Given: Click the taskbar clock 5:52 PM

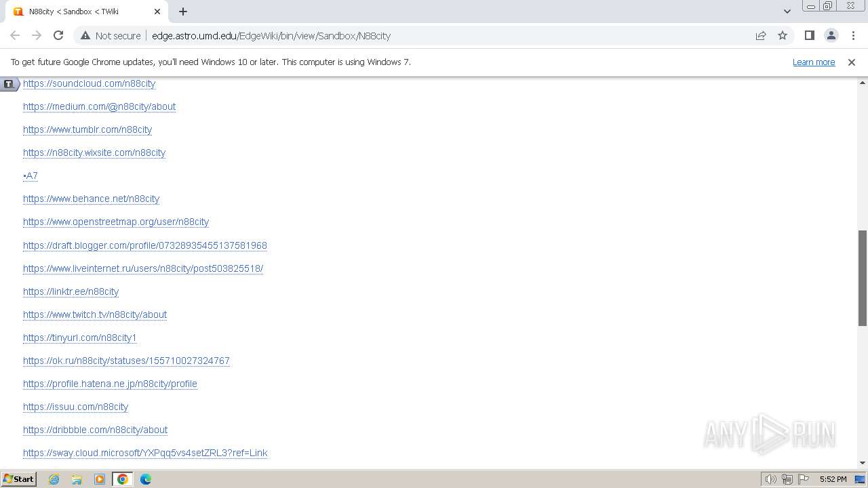Looking at the screenshot, I should [x=833, y=479].
